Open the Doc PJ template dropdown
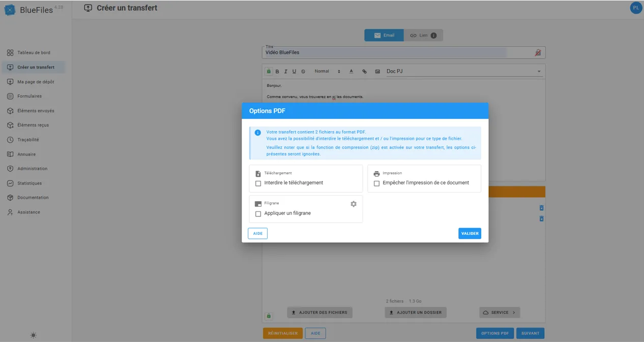Image resolution: width=644 pixels, height=342 pixels. 464,72
